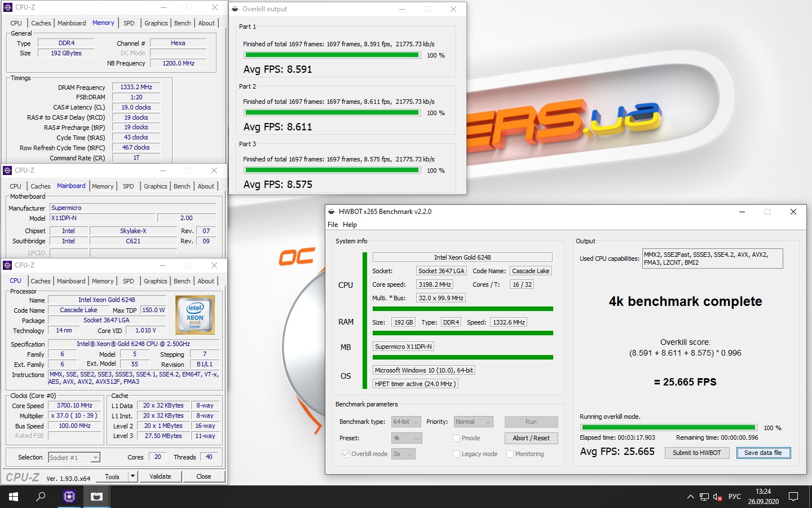Click Part 1 progress bar
The height and width of the screenshot is (508, 812).
[332, 55]
